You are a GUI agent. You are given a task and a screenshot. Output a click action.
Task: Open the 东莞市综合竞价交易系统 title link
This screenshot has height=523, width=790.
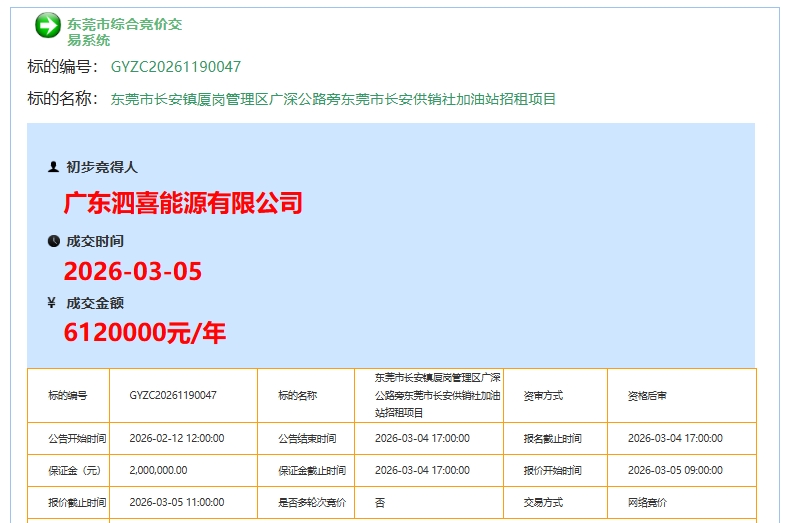tap(124, 31)
